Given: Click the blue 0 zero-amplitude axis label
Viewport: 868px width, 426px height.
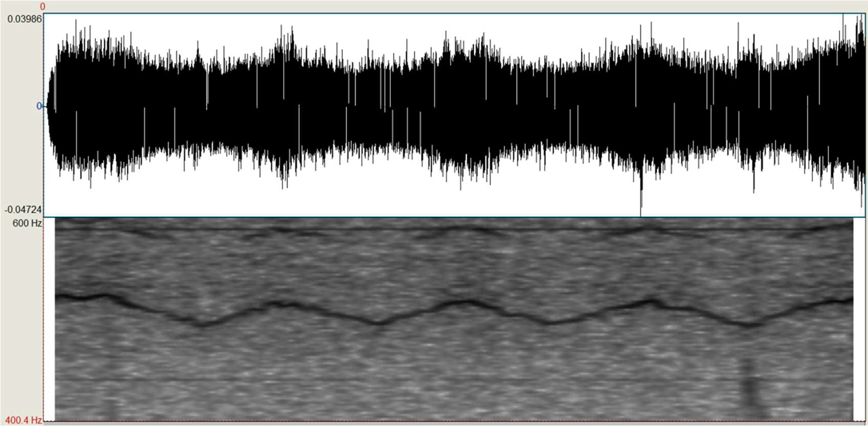Looking at the screenshot, I should [x=39, y=106].
